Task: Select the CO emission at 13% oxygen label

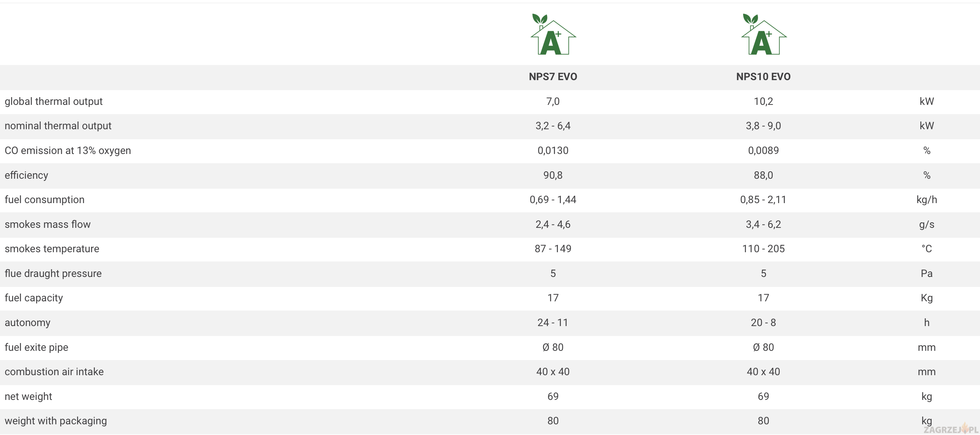Action: 68,151
